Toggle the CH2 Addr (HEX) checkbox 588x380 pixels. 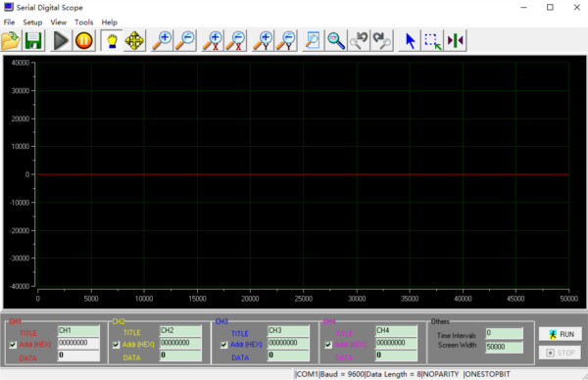coord(117,345)
